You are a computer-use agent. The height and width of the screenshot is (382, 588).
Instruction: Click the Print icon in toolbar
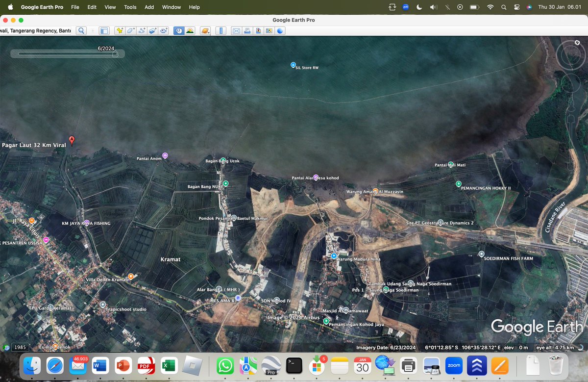click(x=247, y=30)
